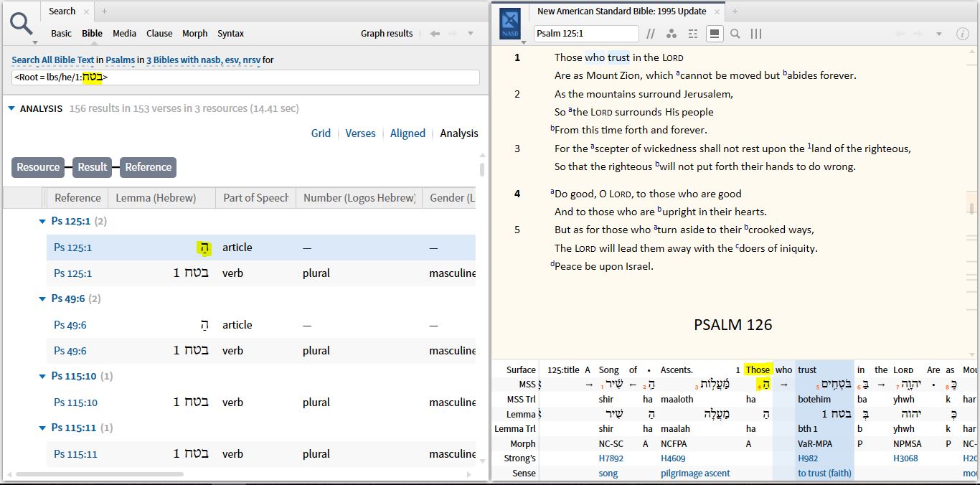Viewport: 980px width, 485px height.
Task: Switch to Media search type
Action: point(124,33)
